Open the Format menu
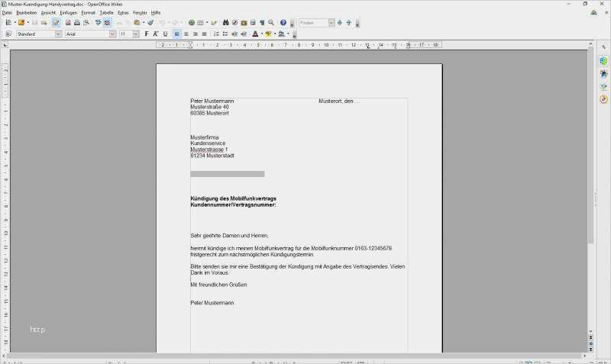611x364 pixels. point(89,13)
